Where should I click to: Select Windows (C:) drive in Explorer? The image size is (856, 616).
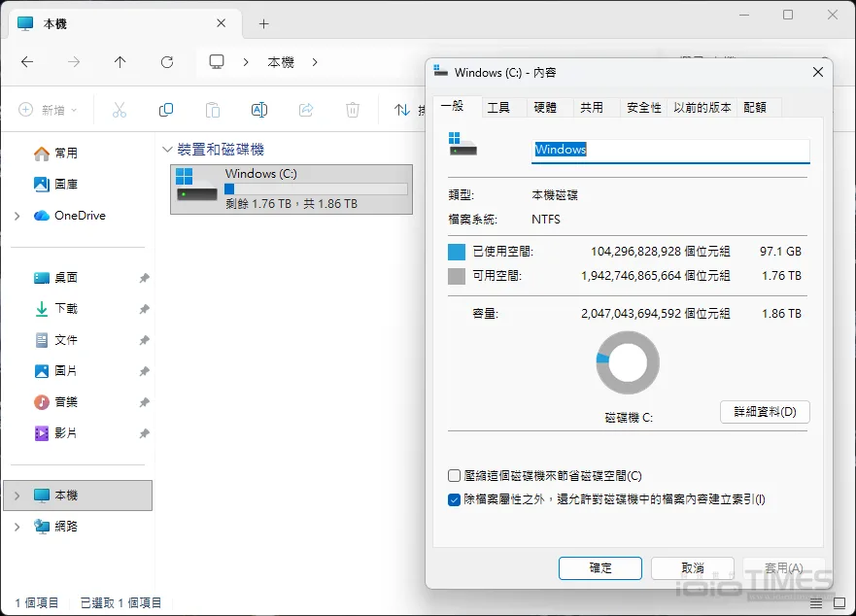click(291, 189)
